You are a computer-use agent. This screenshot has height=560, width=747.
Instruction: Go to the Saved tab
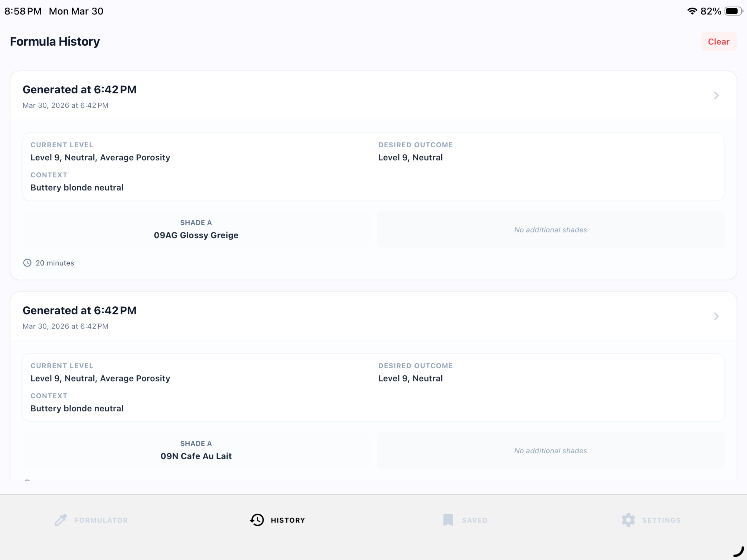coord(465,520)
